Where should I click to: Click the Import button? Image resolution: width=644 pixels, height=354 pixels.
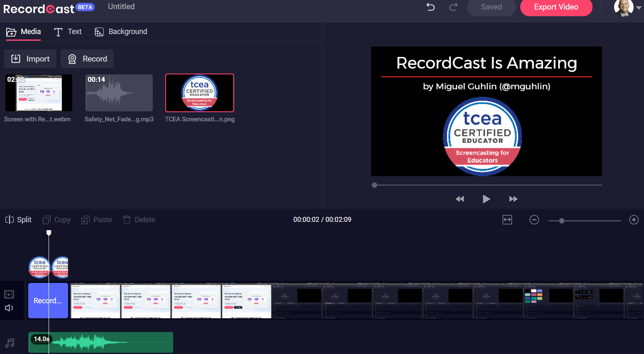click(x=30, y=59)
